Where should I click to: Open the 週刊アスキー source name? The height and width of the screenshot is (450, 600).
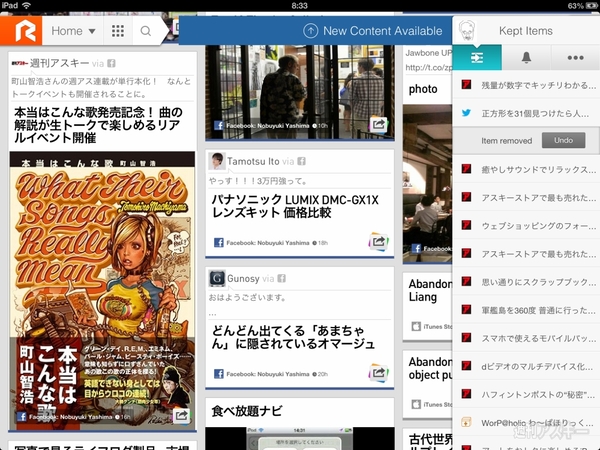coord(59,63)
